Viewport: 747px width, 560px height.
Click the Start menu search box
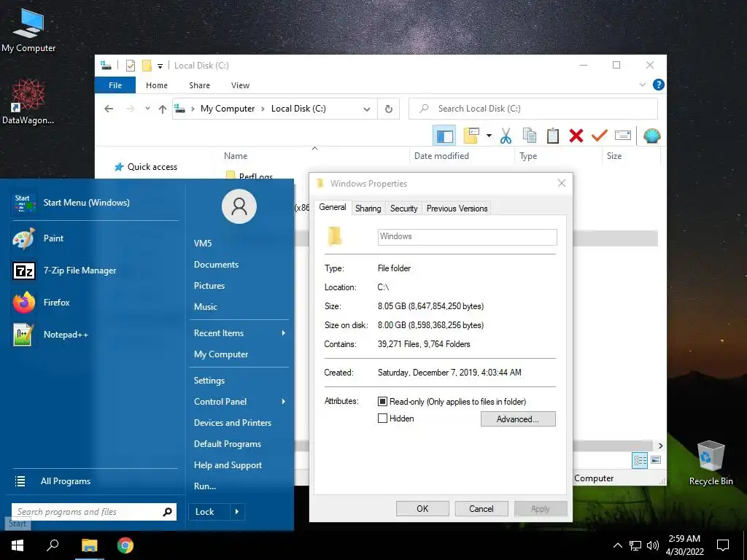tap(94, 511)
